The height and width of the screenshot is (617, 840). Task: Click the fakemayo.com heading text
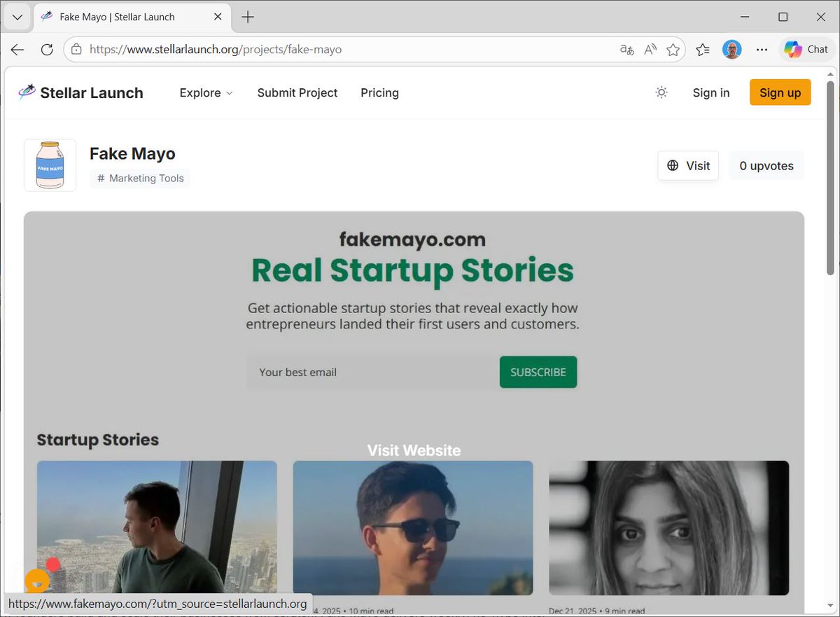413,240
